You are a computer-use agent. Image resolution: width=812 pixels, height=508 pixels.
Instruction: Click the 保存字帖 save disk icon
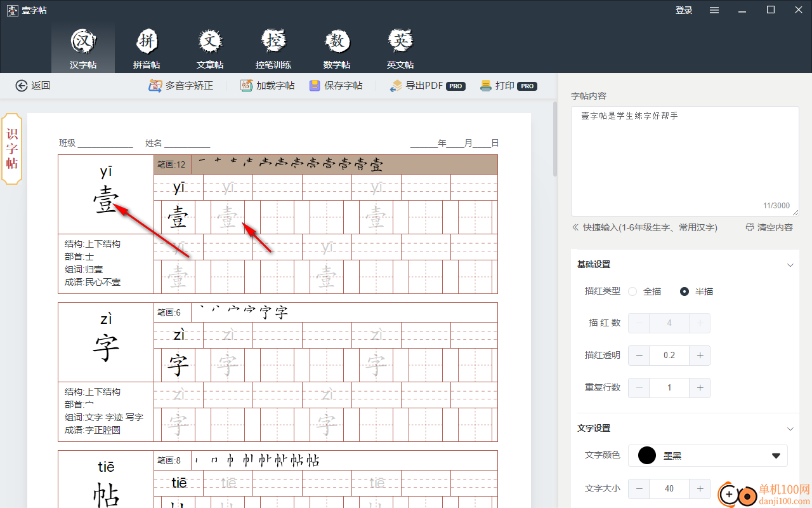pyautogui.click(x=315, y=86)
